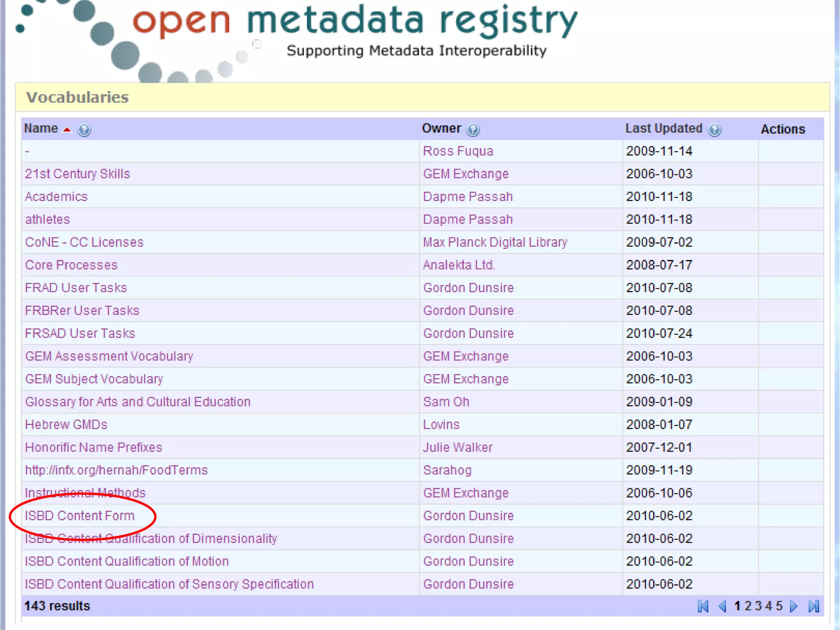Open the infx.org FoodTerms vocabulary link
840x630 pixels.
point(116,470)
